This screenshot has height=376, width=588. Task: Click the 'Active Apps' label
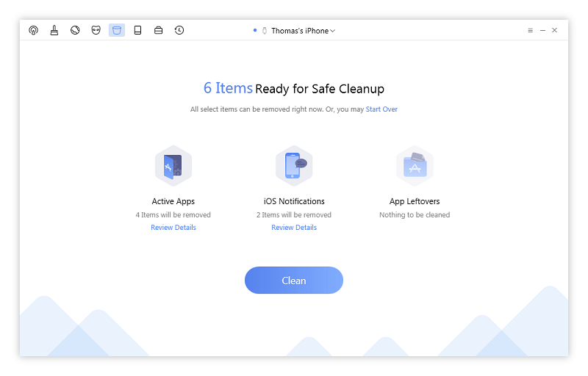[173, 201]
